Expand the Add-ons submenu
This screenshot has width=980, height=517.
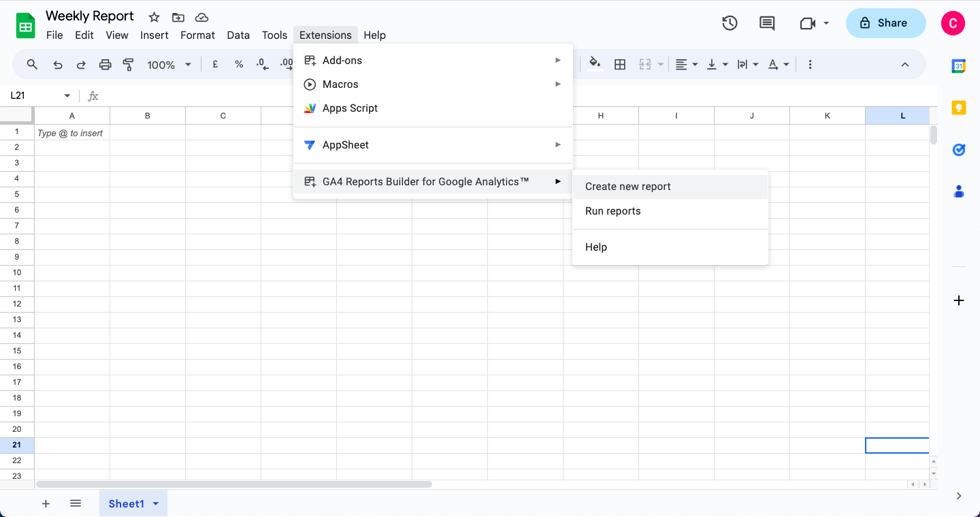click(433, 61)
